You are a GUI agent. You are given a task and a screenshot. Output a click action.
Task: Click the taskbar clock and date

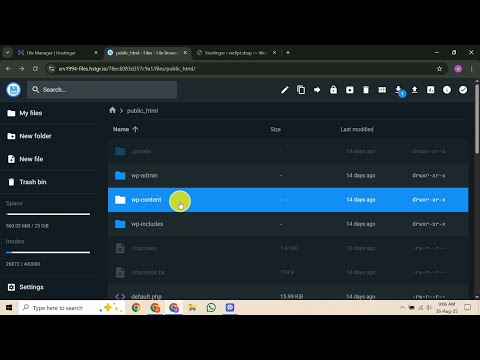[x=447, y=307]
